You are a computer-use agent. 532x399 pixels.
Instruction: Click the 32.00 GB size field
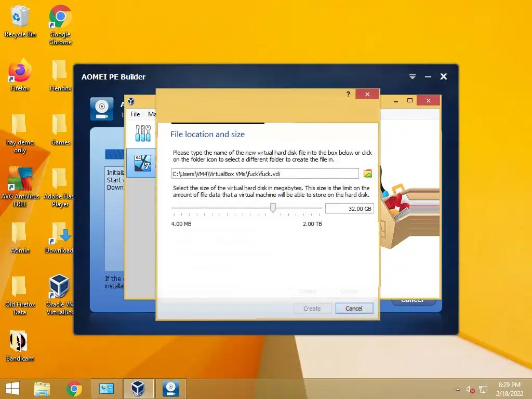pos(350,208)
